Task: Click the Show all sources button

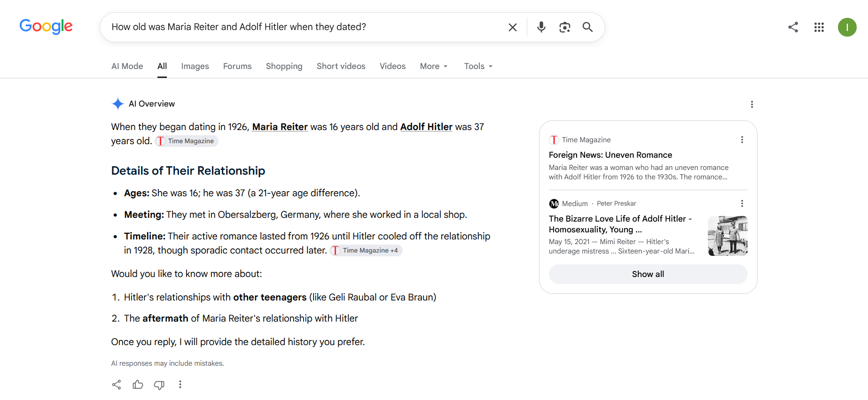Action: 648,274
